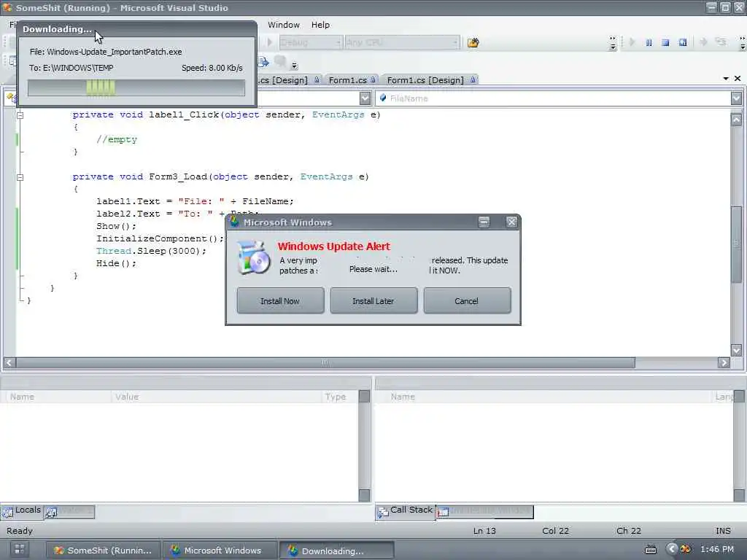Click the Hide(); code line
This screenshot has height=560, width=747.
click(116, 263)
